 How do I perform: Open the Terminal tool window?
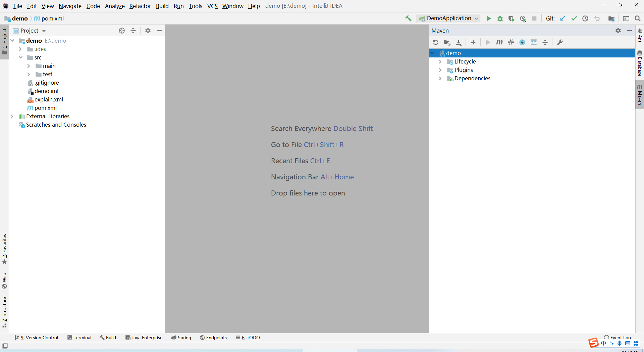pos(79,338)
